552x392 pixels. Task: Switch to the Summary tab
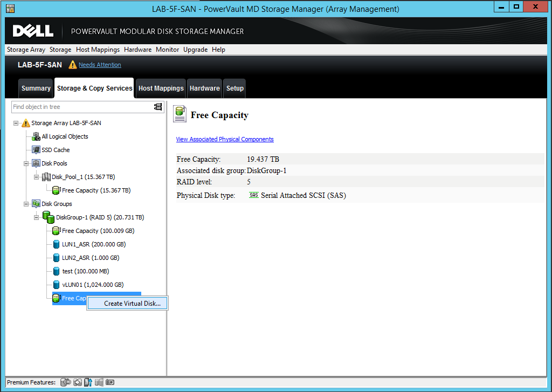pos(36,88)
